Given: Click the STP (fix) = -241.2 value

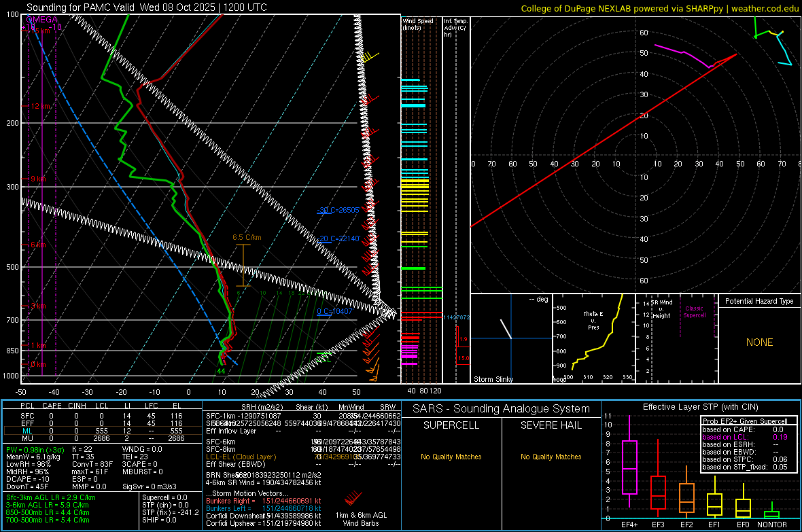Looking at the screenshot, I should click(171, 512).
